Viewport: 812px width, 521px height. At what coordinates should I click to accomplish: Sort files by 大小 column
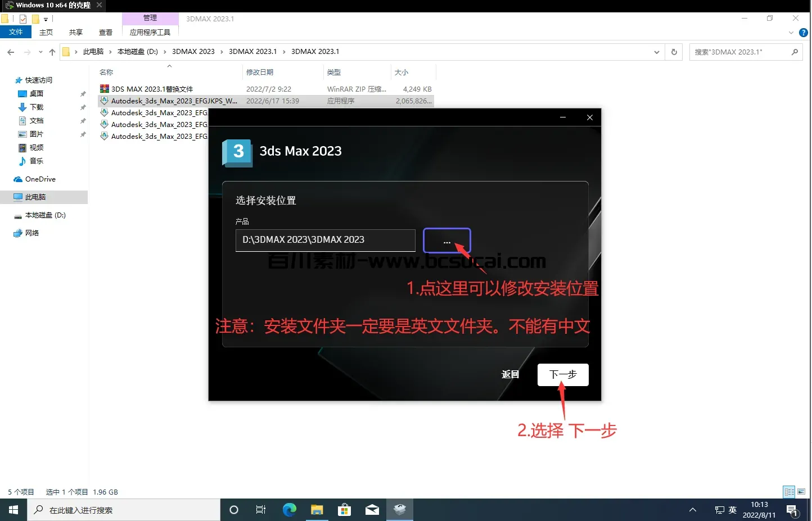(x=402, y=72)
